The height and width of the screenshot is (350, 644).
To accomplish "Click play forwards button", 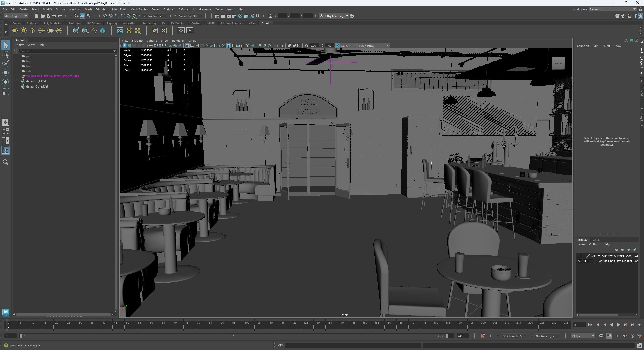I will [618, 325].
